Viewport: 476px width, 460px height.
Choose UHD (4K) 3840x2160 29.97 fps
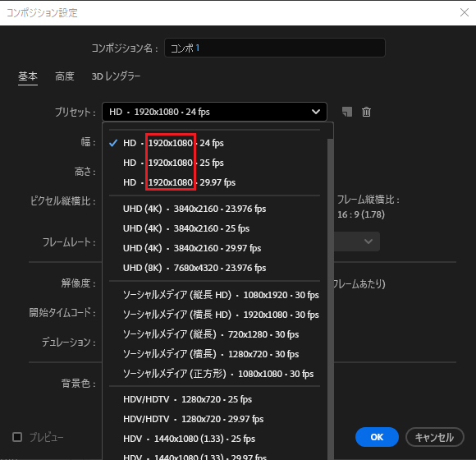pos(214,248)
